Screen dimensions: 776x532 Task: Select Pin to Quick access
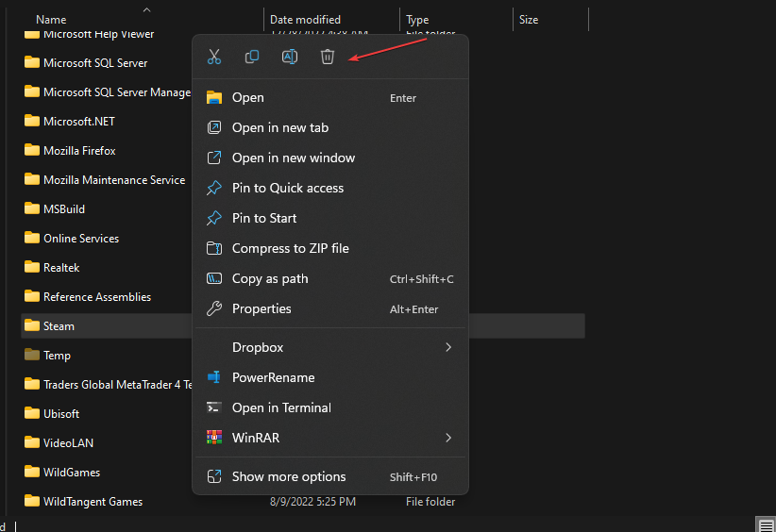[330, 189]
